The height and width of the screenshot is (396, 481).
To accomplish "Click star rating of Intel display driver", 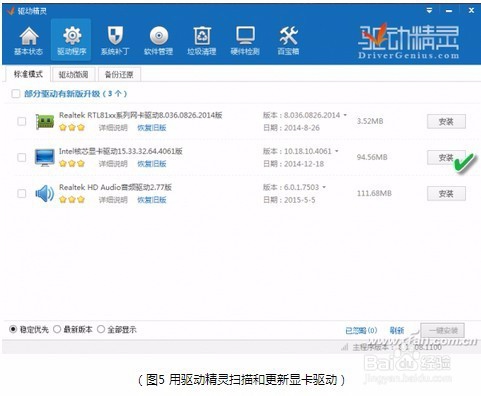I will coord(72,164).
